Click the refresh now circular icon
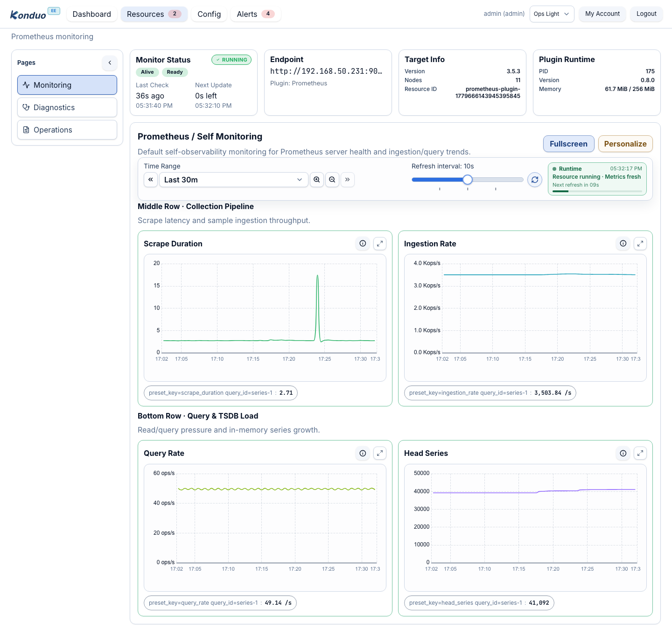The image size is (672, 636). tap(535, 180)
